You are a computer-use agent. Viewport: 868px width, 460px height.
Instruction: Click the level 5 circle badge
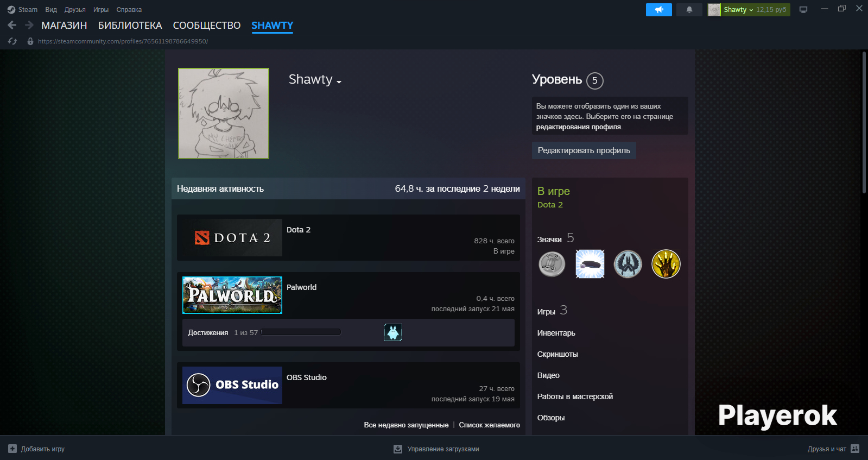pos(595,80)
